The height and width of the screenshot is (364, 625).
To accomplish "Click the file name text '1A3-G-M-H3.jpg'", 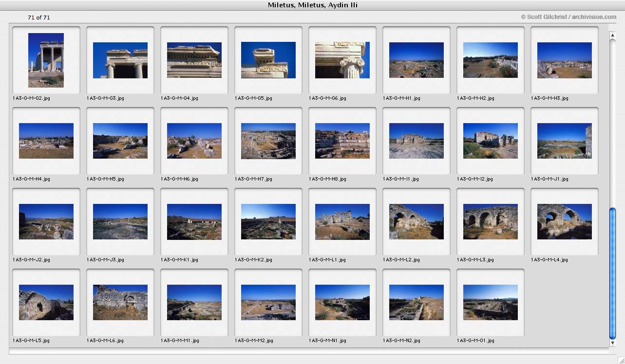I will pyautogui.click(x=549, y=98).
